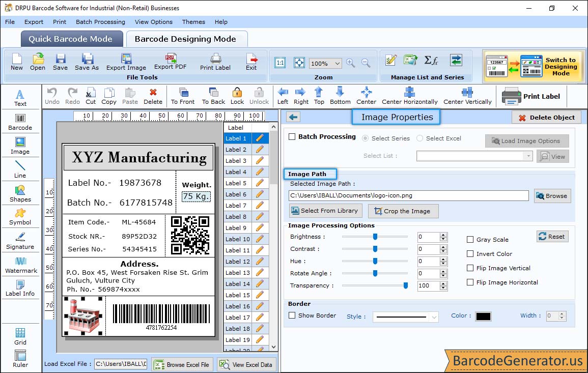Click the zoom in magnifier
This screenshot has width=588, height=373.
click(351, 63)
